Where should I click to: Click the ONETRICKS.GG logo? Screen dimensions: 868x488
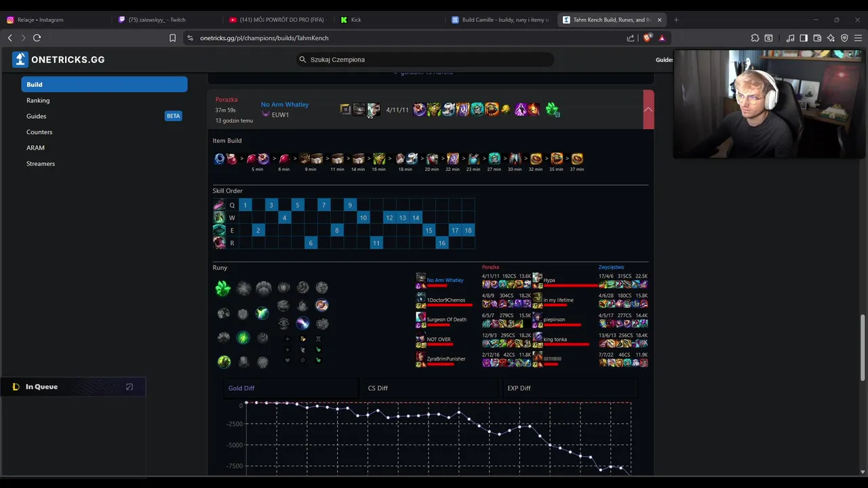pyautogui.click(x=58, y=60)
